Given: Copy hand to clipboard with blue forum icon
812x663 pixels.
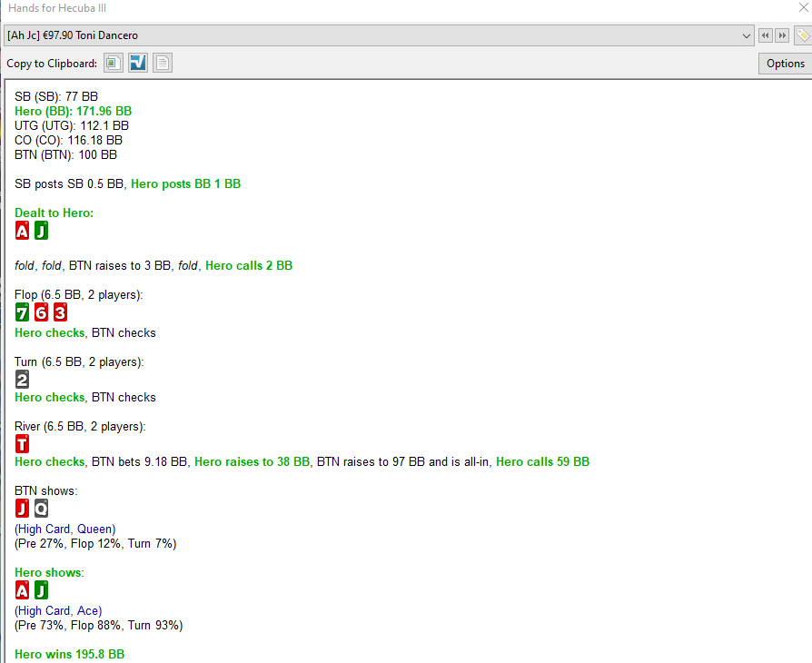Looking at the screenshot, I should click(x=138, y=64).
